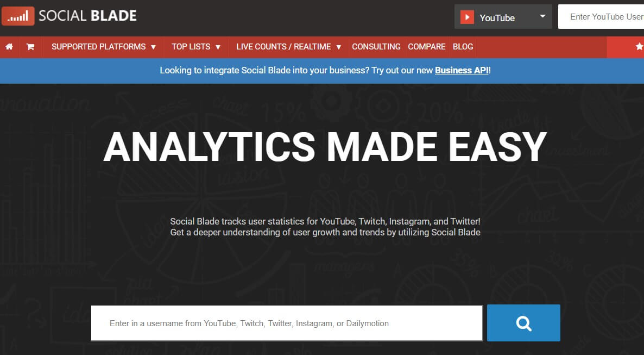Open the Blog menu item

click(463, 47)
